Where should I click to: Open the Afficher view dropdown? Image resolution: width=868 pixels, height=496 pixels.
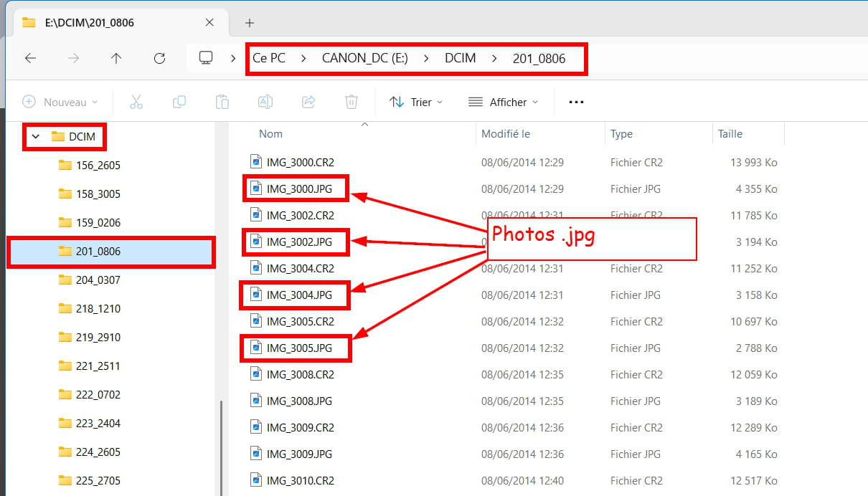coord(503,102)
